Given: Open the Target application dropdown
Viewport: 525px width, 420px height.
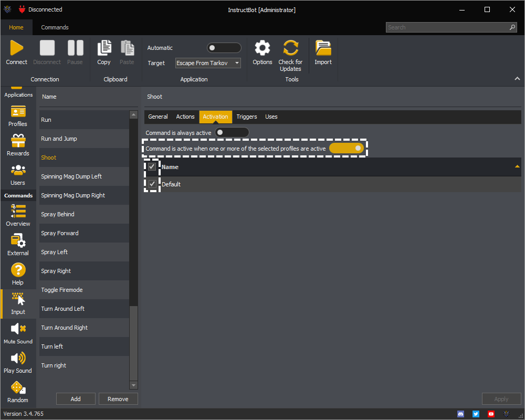Looking at the screenshot, I should (x=208, y=63).
